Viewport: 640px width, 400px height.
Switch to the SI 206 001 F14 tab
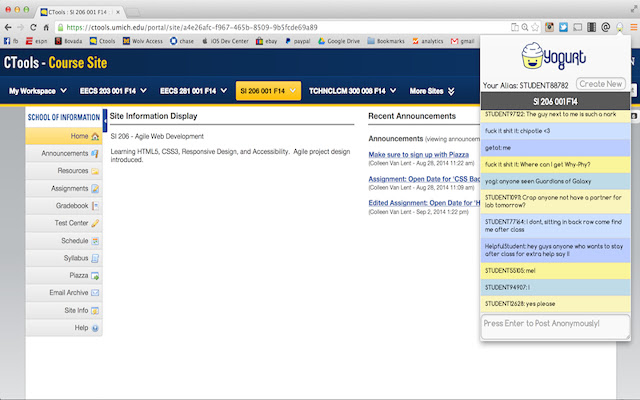pos(268,91)
